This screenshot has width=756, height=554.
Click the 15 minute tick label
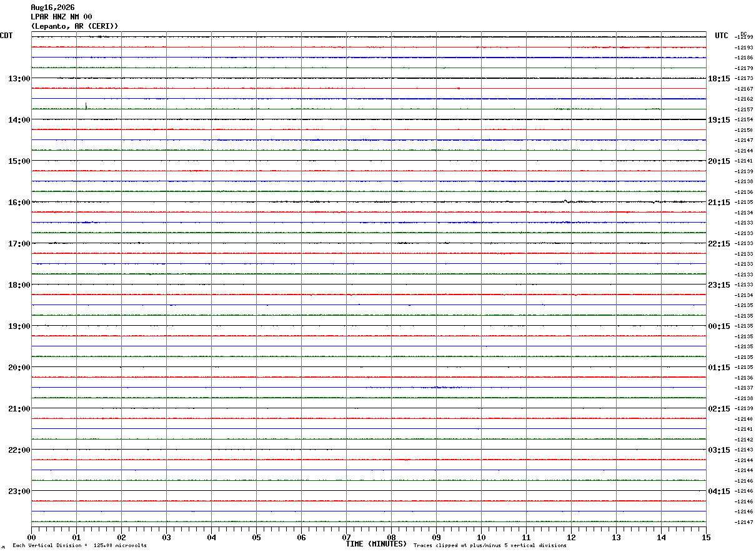(x=706, y=537)
